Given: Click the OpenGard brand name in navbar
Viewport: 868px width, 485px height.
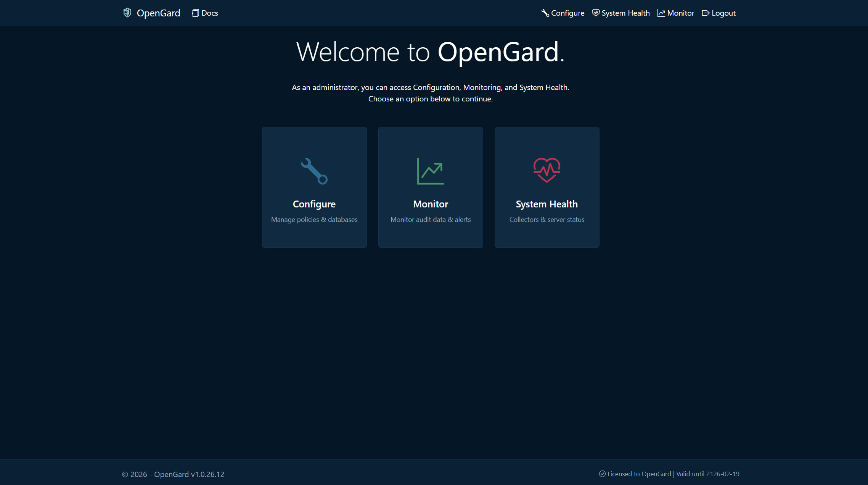Looking at the screenshot, I should (x=159, y=13).
